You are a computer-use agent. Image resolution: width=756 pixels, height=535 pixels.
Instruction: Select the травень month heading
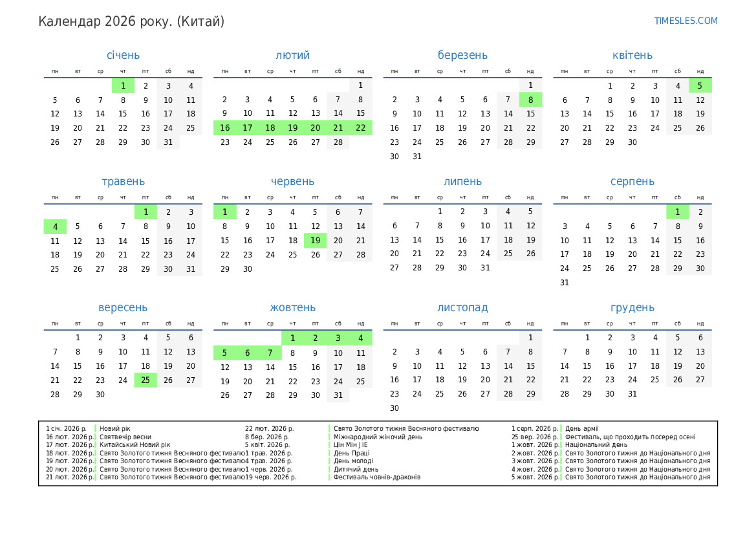pos(123,181)
